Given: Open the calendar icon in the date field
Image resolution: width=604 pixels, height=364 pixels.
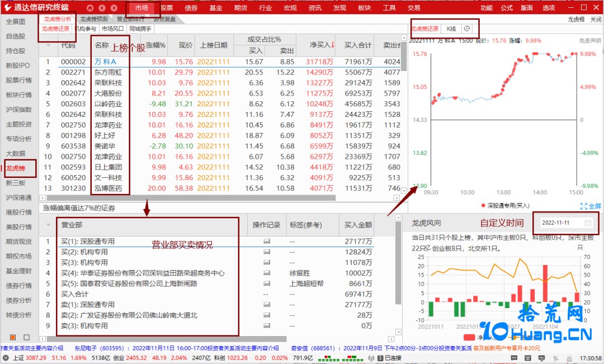Looking at the screenshot, I should tap(587, 223).
